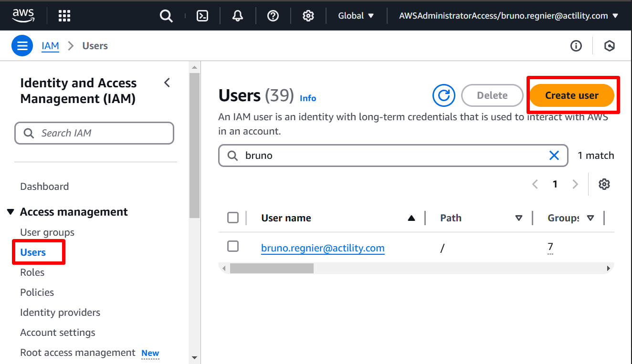Viewport: 632px width, 364px height.
Task: Open Account settings in sidebar
Action: (58, 333)
